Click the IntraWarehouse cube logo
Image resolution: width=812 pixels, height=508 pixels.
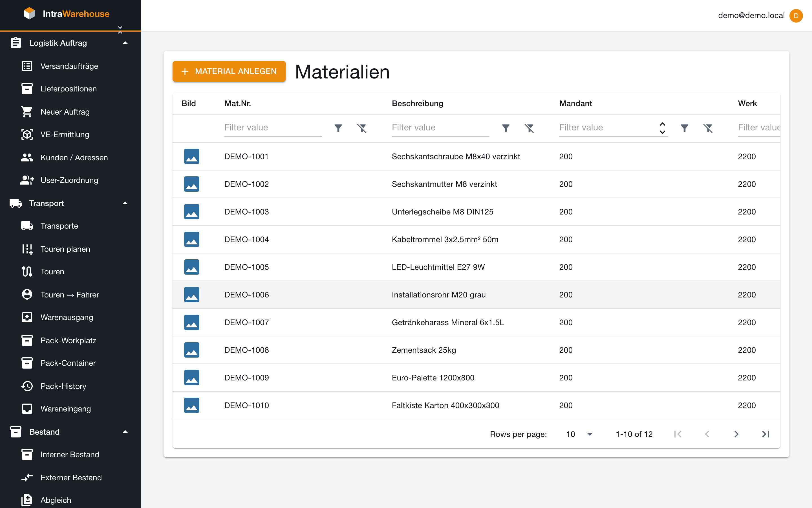click(29, 14)
